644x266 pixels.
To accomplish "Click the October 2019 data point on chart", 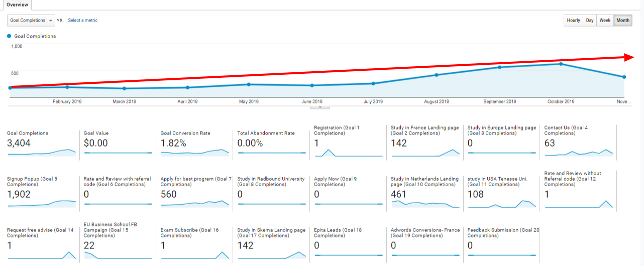I will click(x=561, y=64).
